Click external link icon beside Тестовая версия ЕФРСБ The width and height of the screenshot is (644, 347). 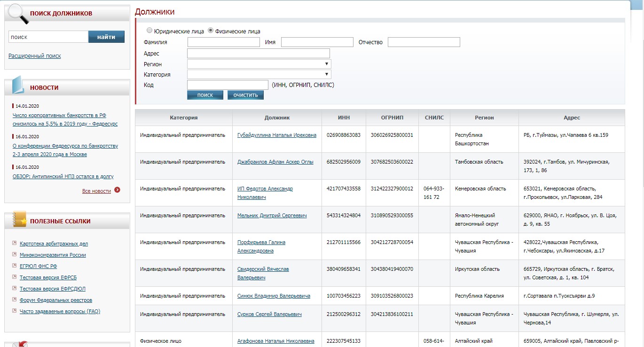15,277
